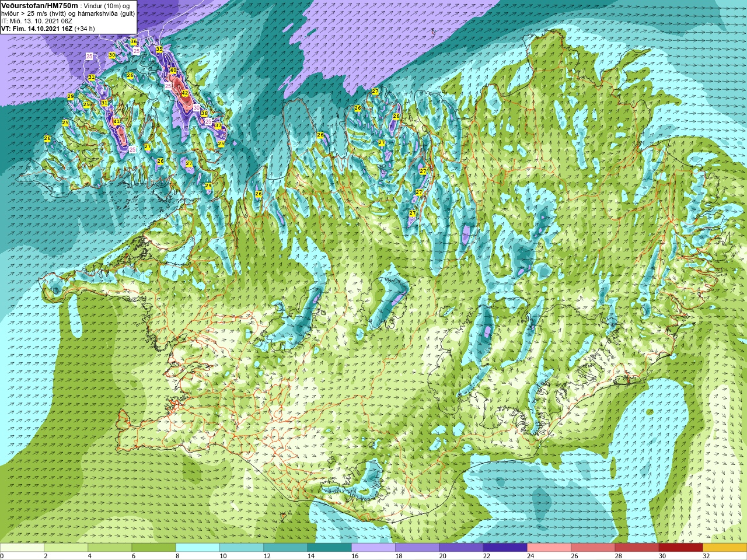Click the '(+34 h)' forecast offset text
Viewport: 747px width, 560px height.
point(85,29)
